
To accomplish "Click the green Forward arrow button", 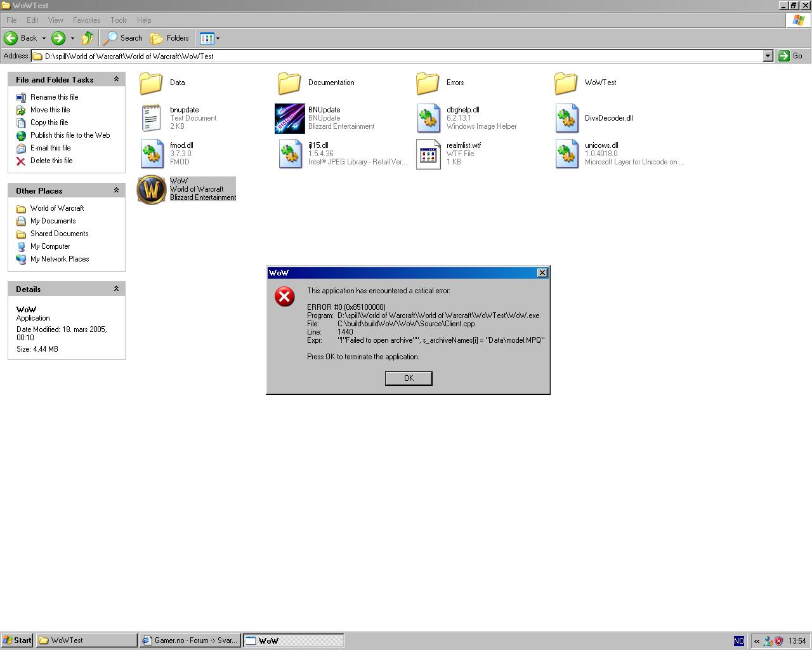I will pos(58,38).
